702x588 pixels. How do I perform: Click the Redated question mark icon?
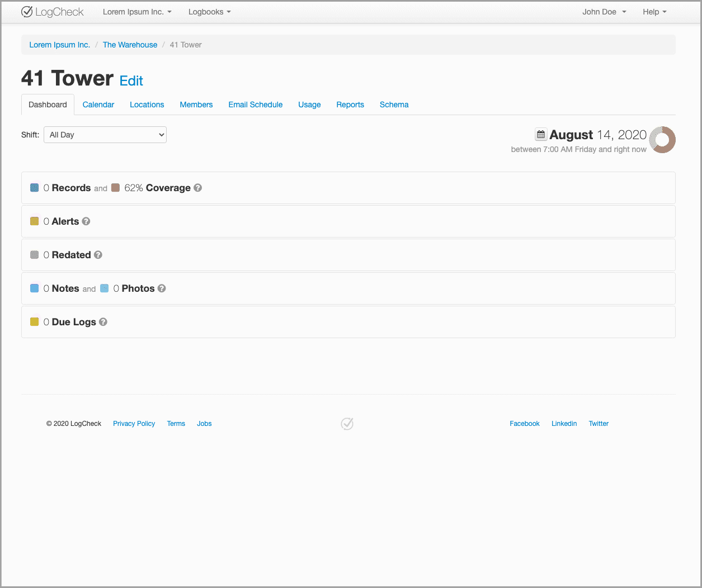pos(98,255)
